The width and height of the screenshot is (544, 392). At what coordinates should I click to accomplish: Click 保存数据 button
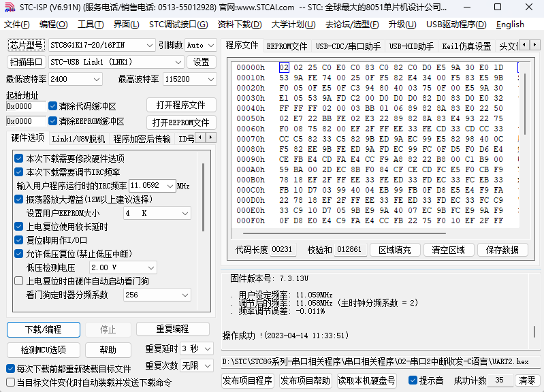[x=502, y=250]
